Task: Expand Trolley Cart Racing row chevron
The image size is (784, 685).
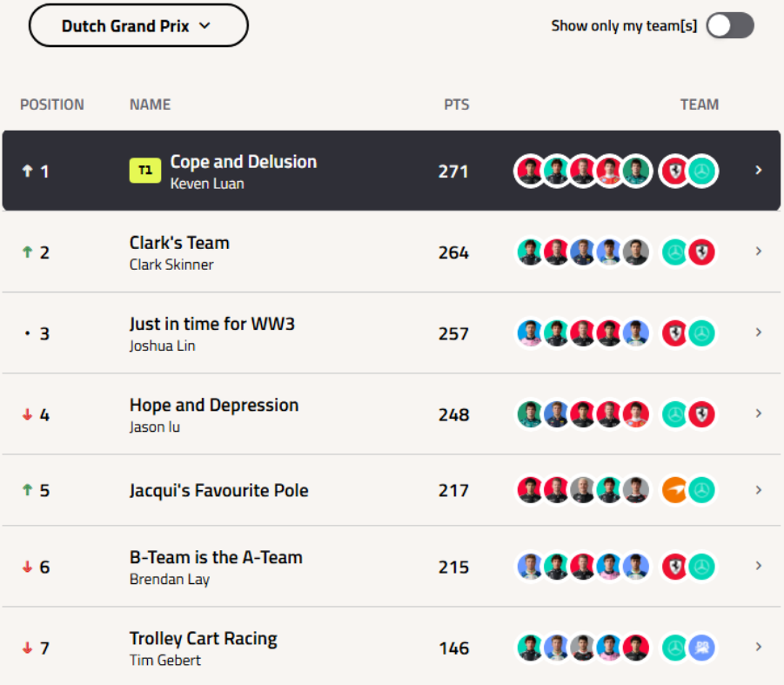Action: 759,647
